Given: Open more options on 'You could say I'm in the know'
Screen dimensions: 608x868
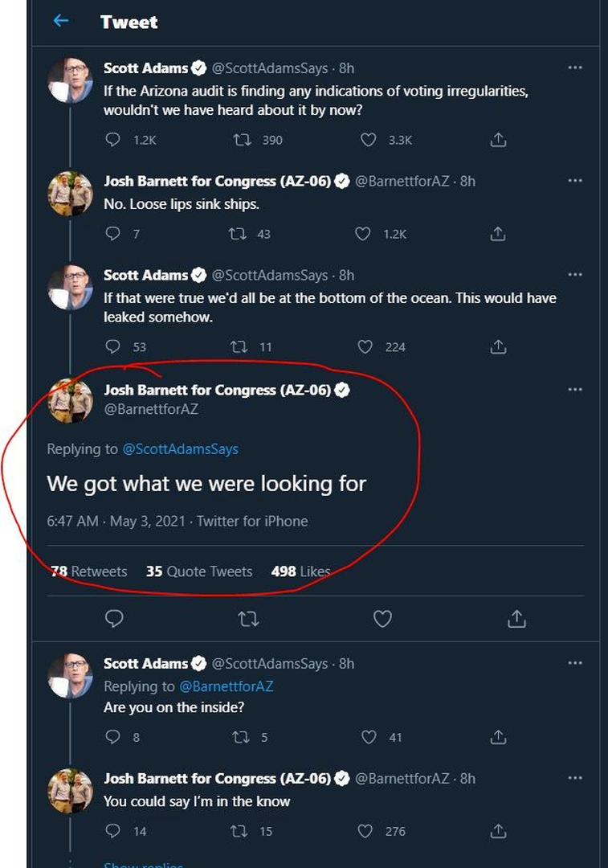Looking at the screenshot, I should coord(574,778).
